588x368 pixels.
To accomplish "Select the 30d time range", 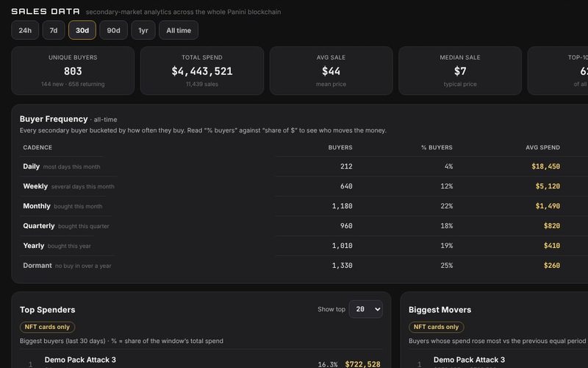I will 82,30.
